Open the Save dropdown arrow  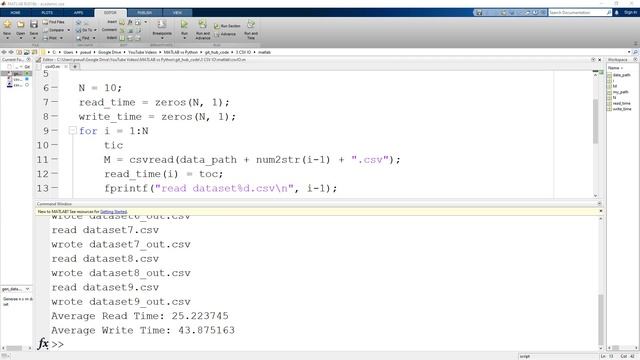pyautogui.click(x=34, y=38)
